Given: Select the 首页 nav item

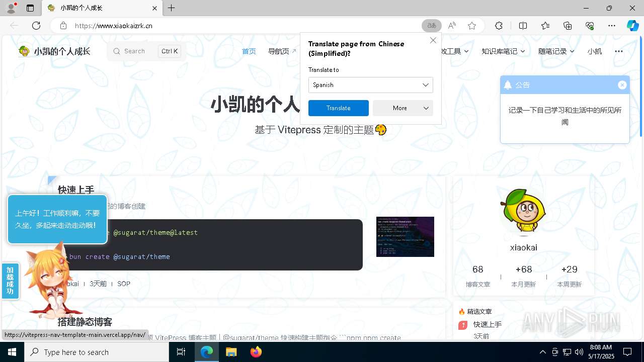Looking at the screenshot, I should (x=249, y=51).
